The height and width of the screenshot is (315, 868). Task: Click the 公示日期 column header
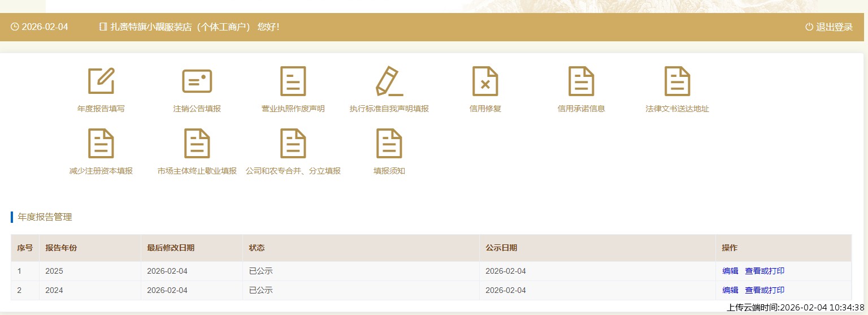501,248
